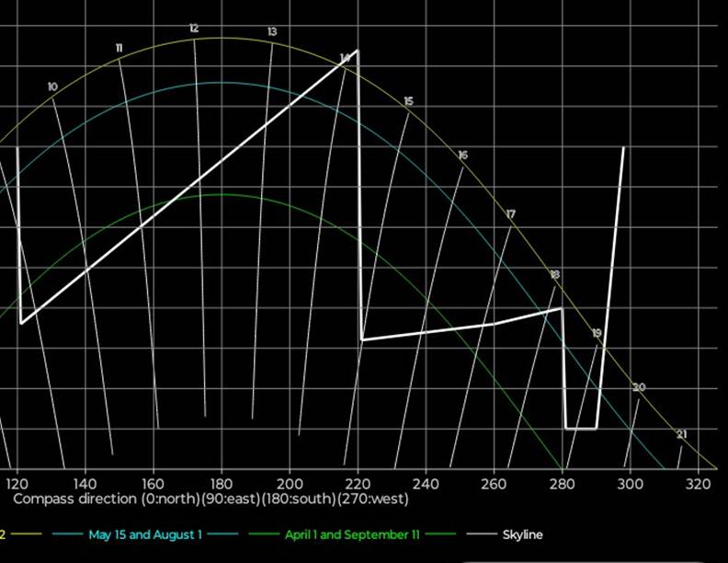728x563 pixels.
Task: Select the hour 10 label on the chart
Action: pos(52,87)
